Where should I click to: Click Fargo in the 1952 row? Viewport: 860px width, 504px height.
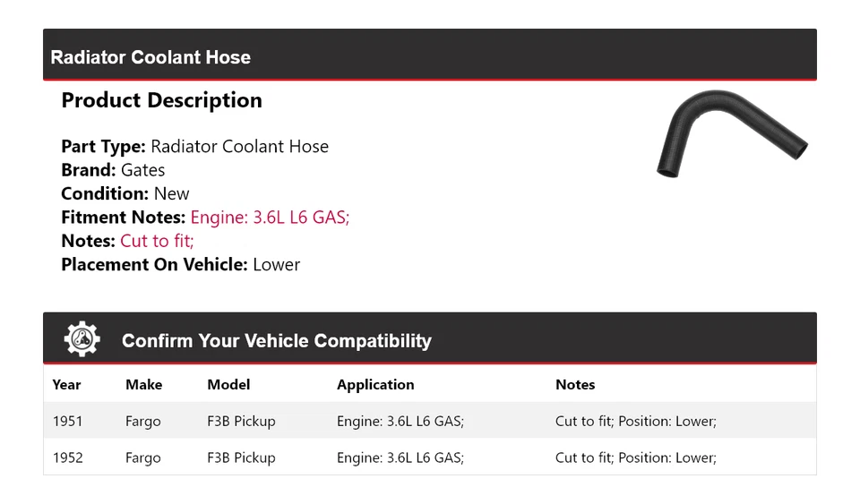[x=143, y=458]
